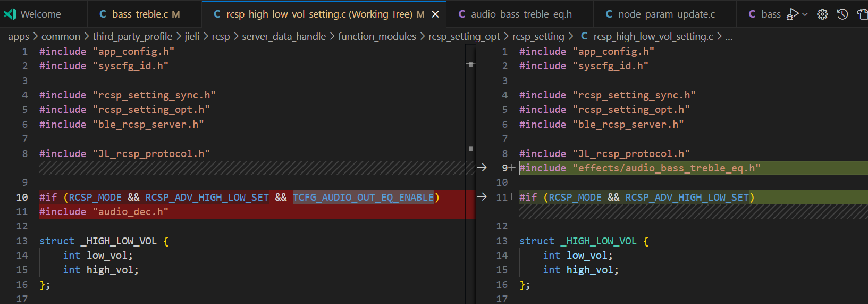The width and height of the screenshot is (868, 304).
Task: Expand the 'server_data_handle' breadcrumb
Action: pos(284,37)
